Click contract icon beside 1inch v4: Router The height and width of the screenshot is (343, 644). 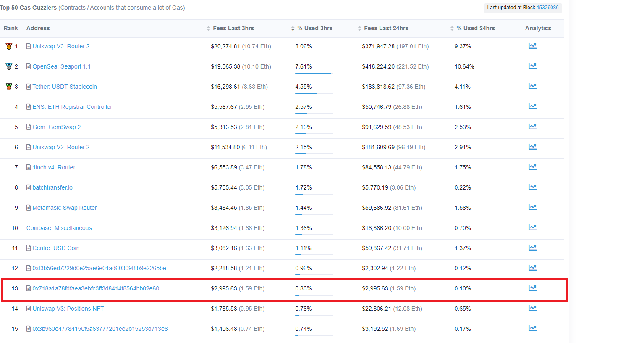29,167
